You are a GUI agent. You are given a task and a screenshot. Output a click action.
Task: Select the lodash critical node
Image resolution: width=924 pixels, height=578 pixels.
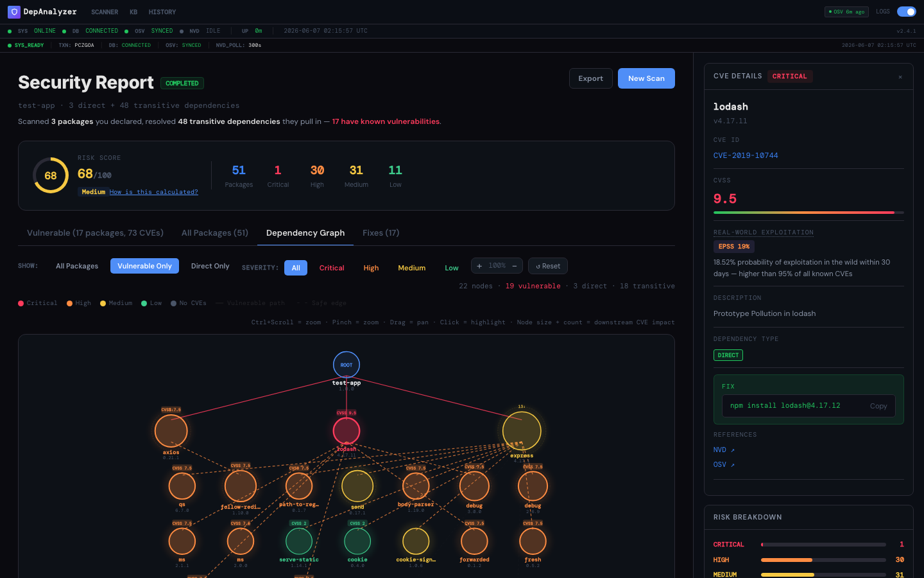[x=346, y=431]
